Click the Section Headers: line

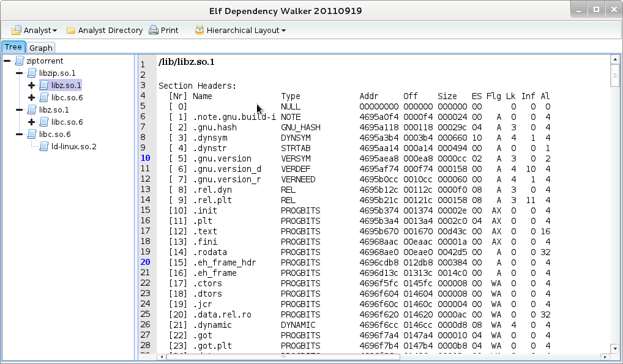click(x=197, y=86)
